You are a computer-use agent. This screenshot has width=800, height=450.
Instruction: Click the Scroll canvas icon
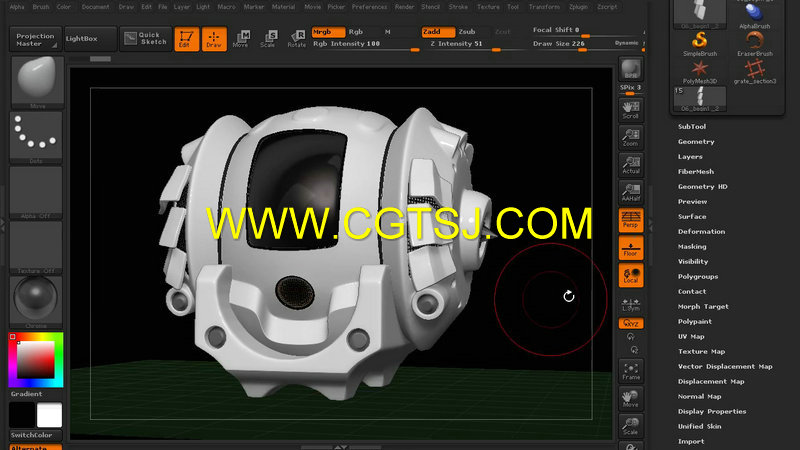pyautogui.click(x=631, y=110)
